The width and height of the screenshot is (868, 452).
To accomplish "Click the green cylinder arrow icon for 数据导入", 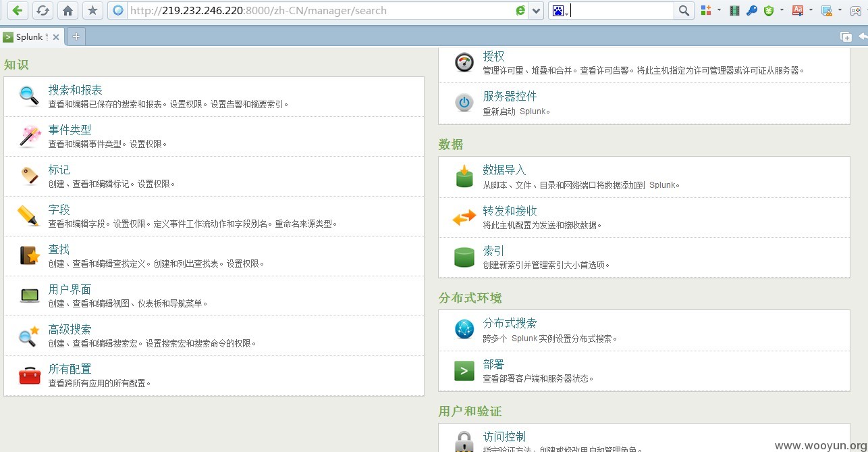I will 464,176.
